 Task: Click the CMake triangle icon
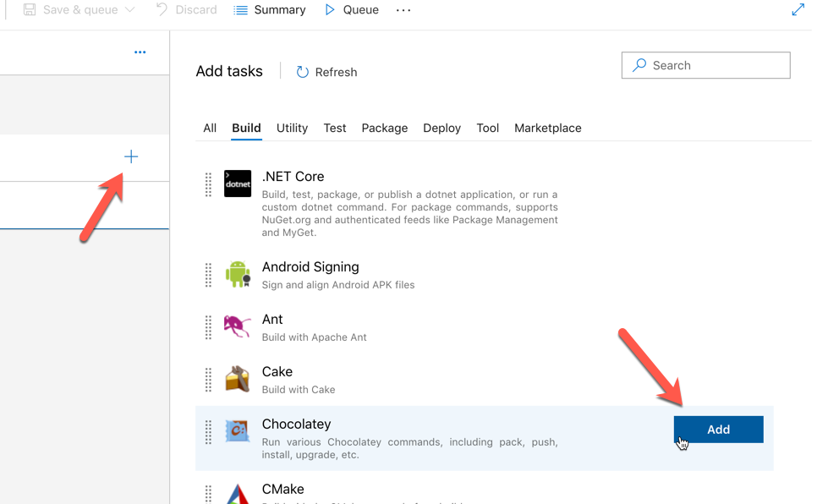point(238,494)
